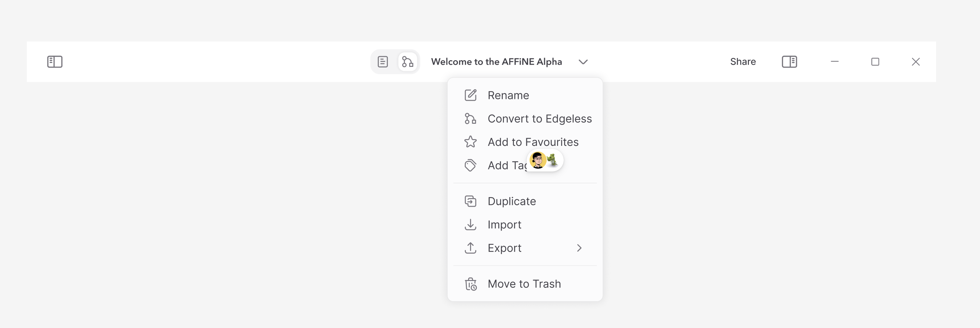The image size is (980, 328).
Task: Click the collaborator avatars near Add Tag
Action: (x=545, y=160)
